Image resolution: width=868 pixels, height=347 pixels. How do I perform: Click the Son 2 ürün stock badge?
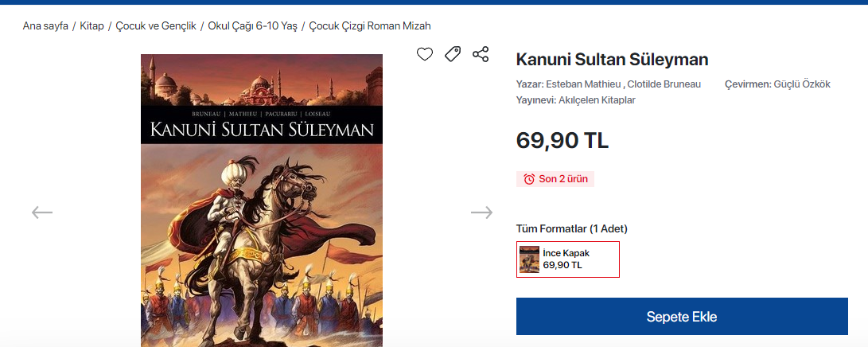pyautogui.click(x=562, y=179)
